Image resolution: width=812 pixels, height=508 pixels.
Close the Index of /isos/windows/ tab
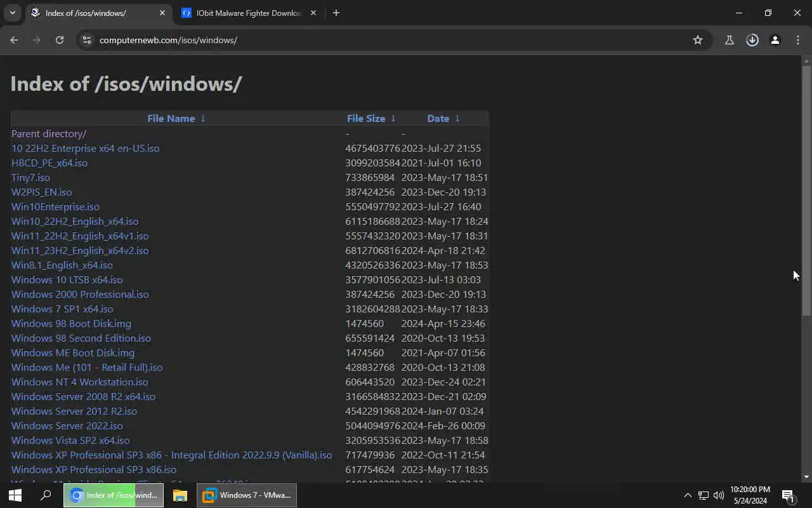point(162,13)
